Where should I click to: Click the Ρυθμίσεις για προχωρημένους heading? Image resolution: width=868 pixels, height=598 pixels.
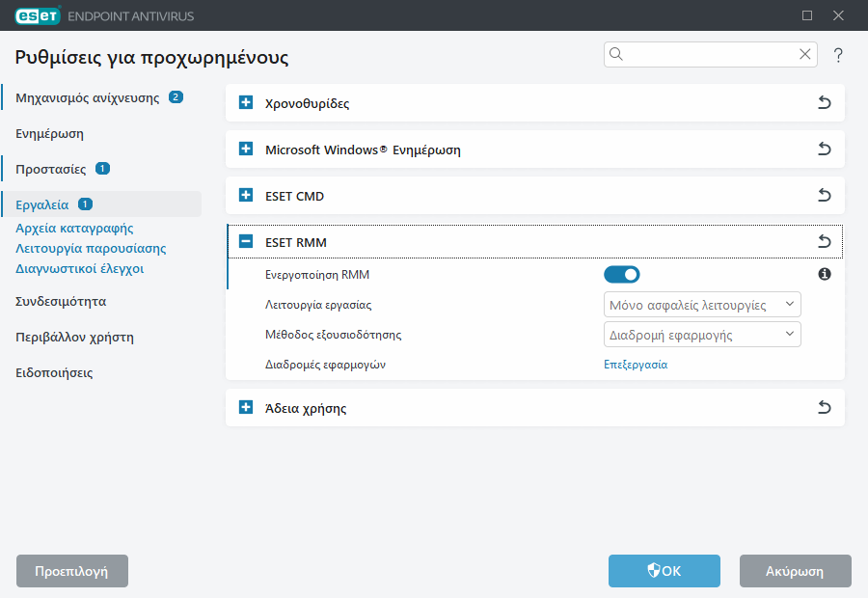[151, 57]
